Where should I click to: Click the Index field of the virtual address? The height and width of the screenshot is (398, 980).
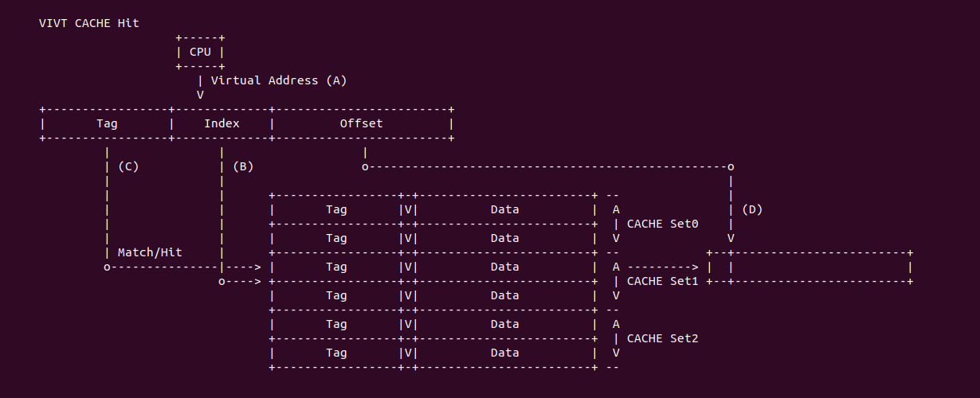[x=221, y=123]
